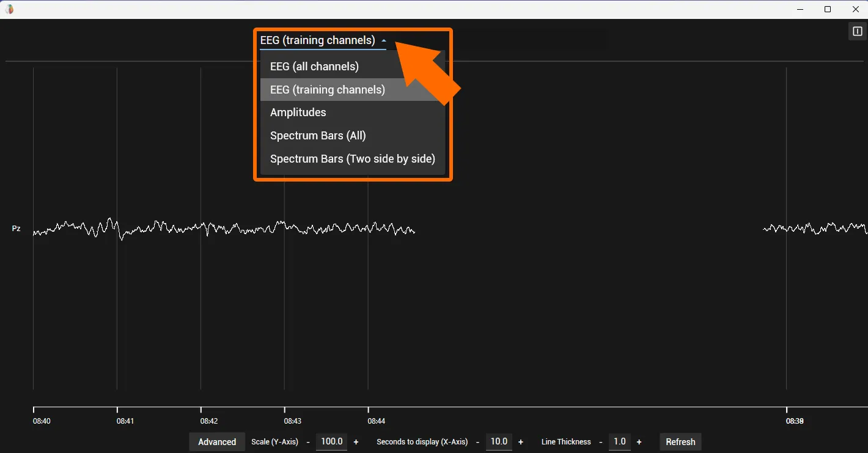The height and width of the screenshot is (453, 868).
Task: Click the 08:44 time axis label
Action: pos(377,421)
